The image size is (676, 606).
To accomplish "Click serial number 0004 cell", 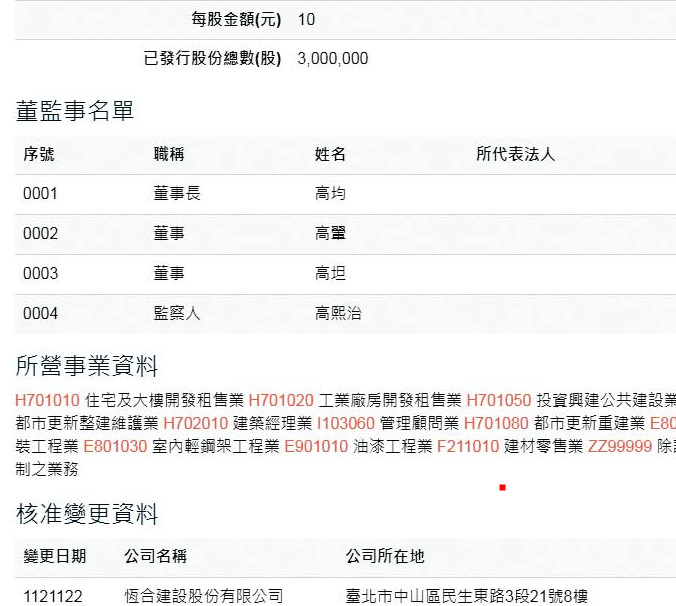I will [40, 313].
